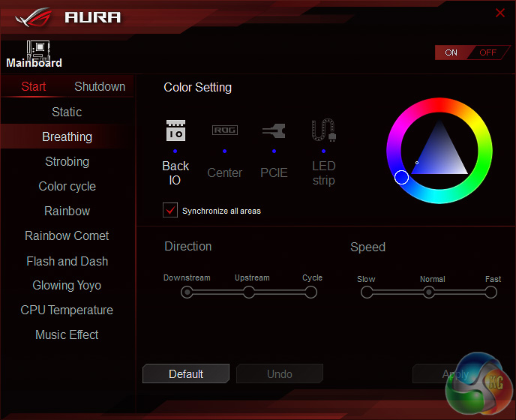The width and height of the screenshot is (516, 420).
Task: Close the AURA window
Action: tap(499, 13)
